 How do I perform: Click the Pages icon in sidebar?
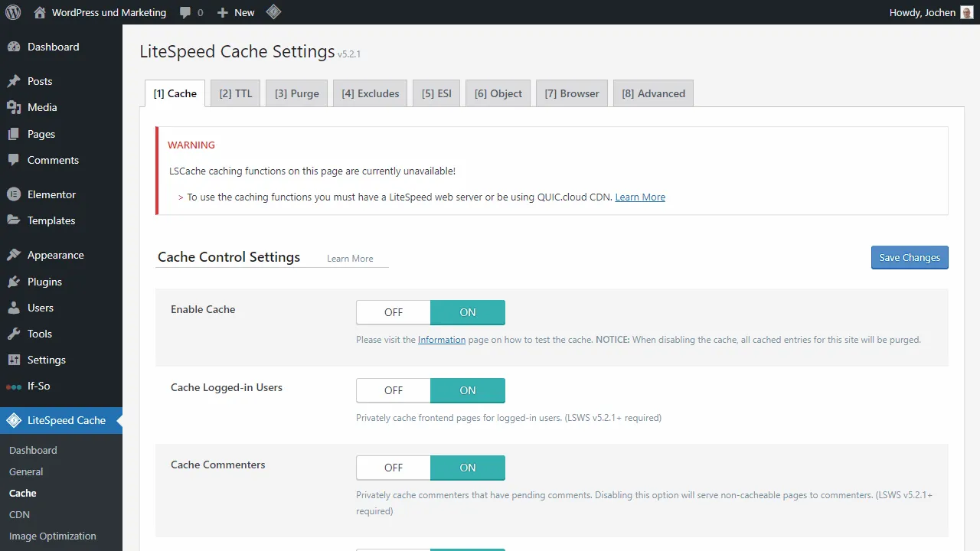(x=14, y=134)
